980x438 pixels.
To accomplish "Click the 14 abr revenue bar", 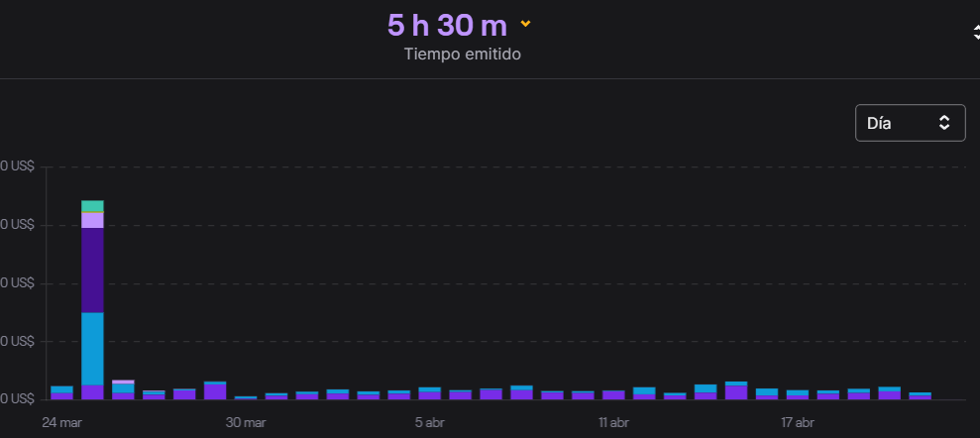I will [x=706, y=392].
